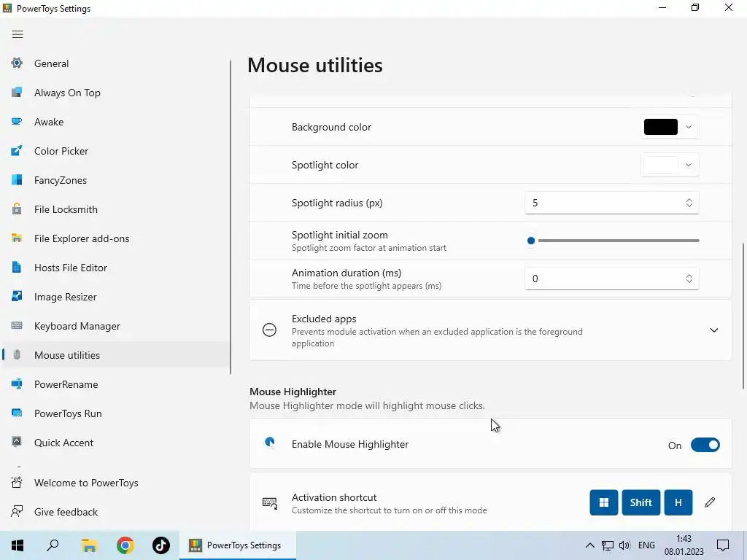The image size is (747, 560).
Task: Click the volume icon in system tray
Action: pyautogui.click(x=624, y=545)
